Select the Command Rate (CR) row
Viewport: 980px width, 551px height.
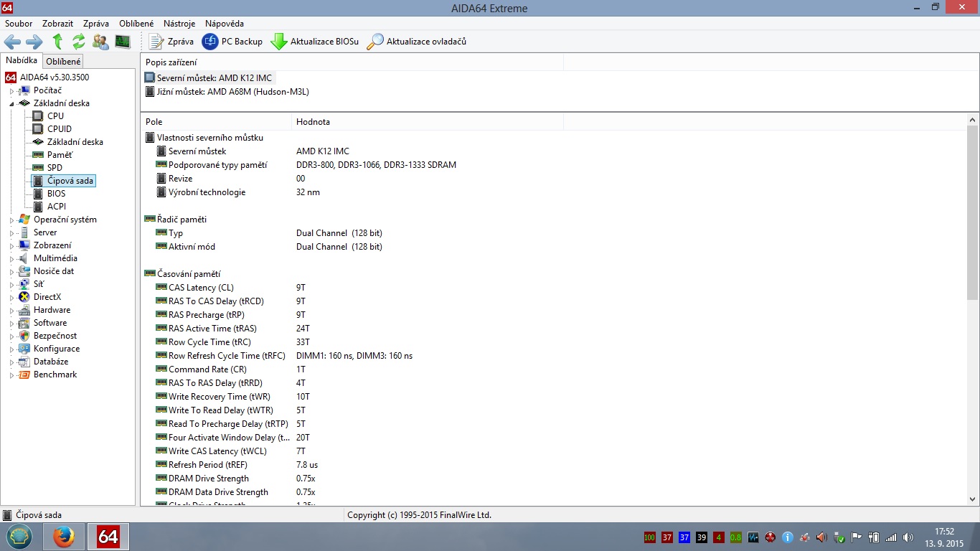(554, 369)
